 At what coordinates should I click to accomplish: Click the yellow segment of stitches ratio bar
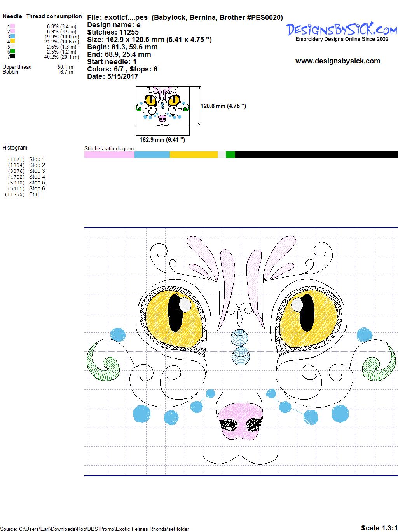point(193,155)
